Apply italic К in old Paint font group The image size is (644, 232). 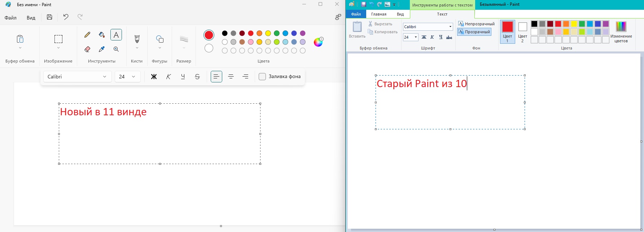[x=432, y=37]
